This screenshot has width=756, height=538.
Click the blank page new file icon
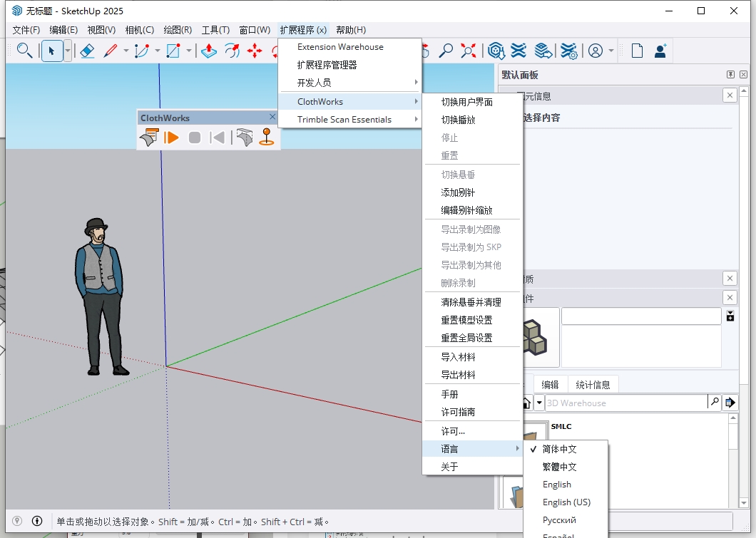tap(637, 51)
